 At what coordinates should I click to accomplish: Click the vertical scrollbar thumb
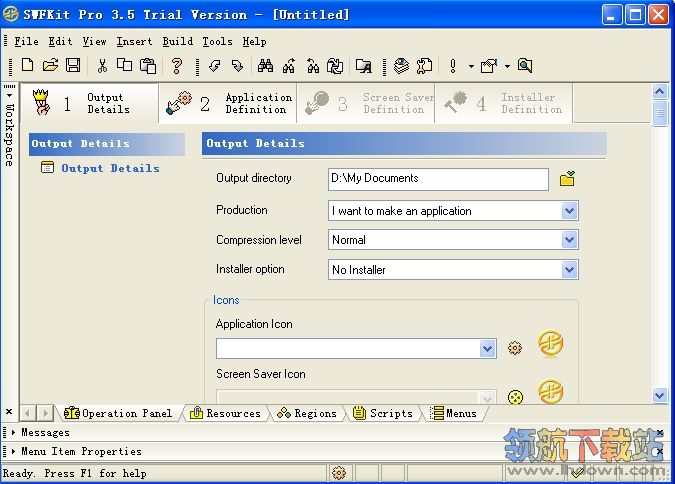pyautogui.click(x=660, y=113)
